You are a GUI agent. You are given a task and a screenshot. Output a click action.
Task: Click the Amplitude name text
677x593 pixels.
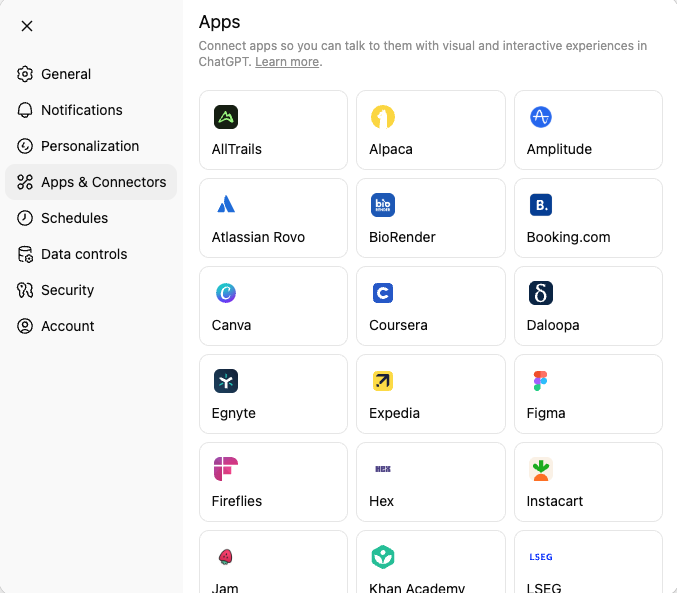point(559,149)
